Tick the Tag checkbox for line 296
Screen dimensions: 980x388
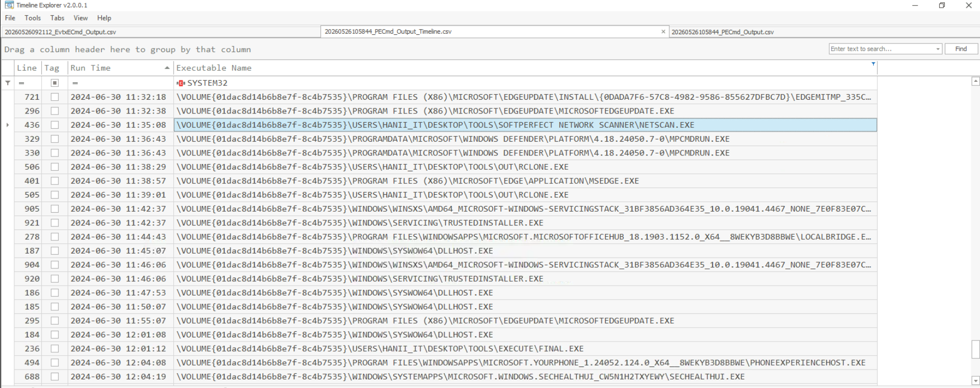[55, 111]
